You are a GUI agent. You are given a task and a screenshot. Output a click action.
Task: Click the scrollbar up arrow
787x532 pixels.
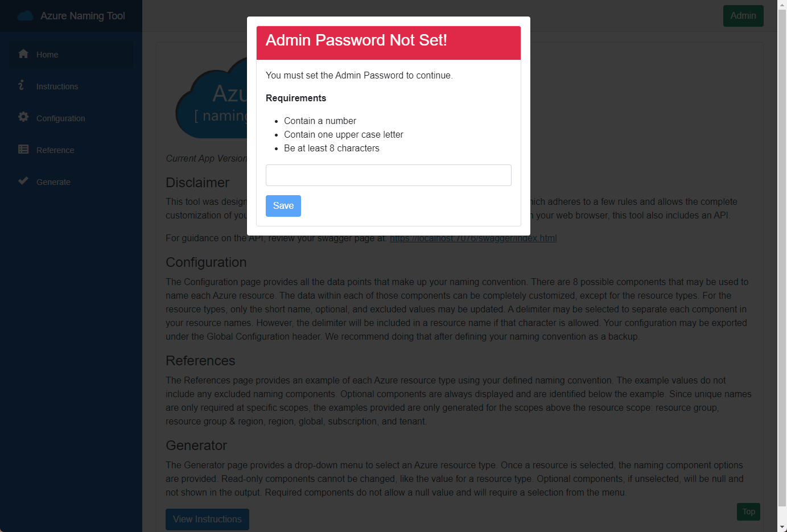coord(782,5)
